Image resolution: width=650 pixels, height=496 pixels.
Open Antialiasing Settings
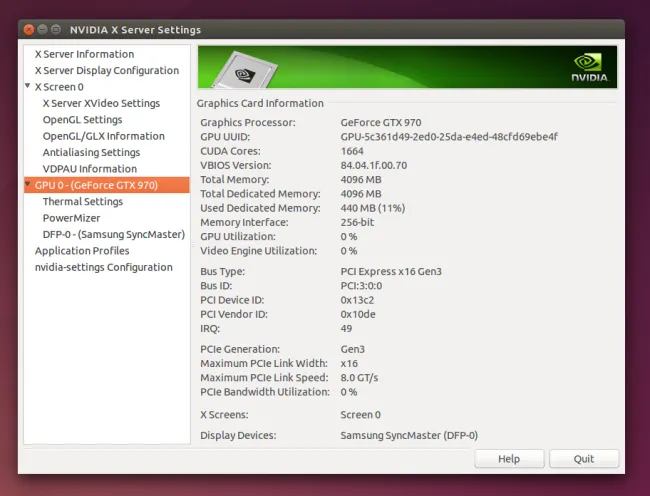[91, 152]
